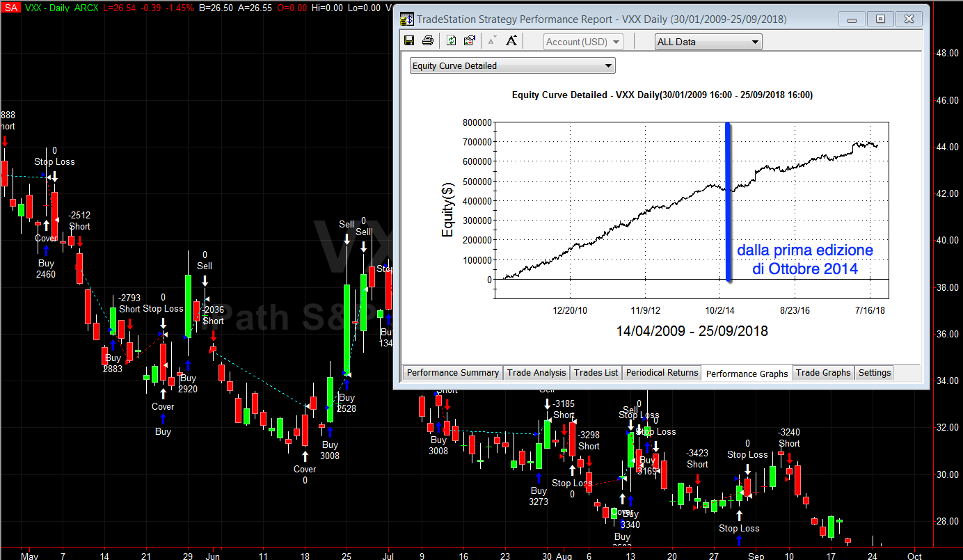Refresh the performance report data
The image size is (963, 560).
click(451, 41)
